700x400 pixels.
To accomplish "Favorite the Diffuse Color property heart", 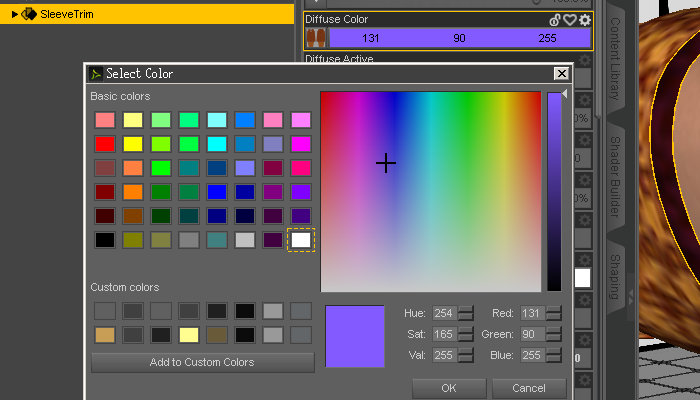I will (x=570, y=20).
